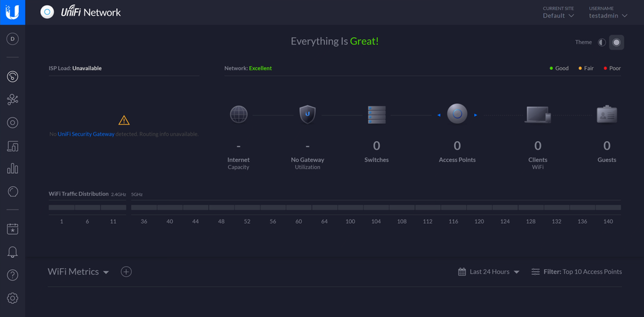Viewport: 644px width, 317px height.
Task: Click the right blue arrow beside Access Points
Action: [475, 115]
